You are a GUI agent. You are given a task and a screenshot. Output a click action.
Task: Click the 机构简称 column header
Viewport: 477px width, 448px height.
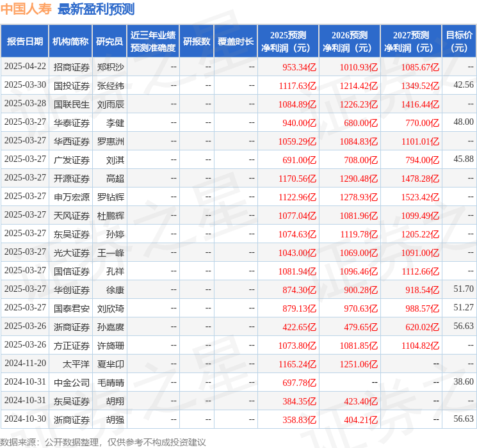tap(70, 42)
